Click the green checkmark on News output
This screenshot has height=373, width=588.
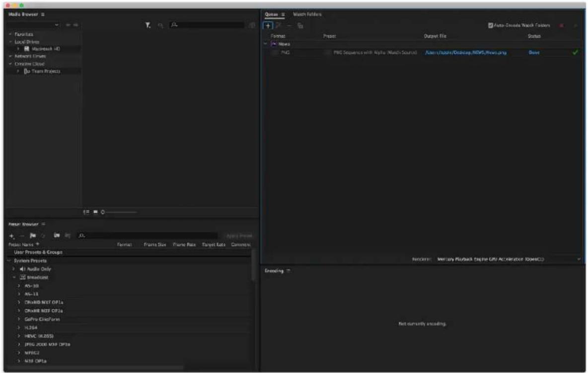click(575, 53)
